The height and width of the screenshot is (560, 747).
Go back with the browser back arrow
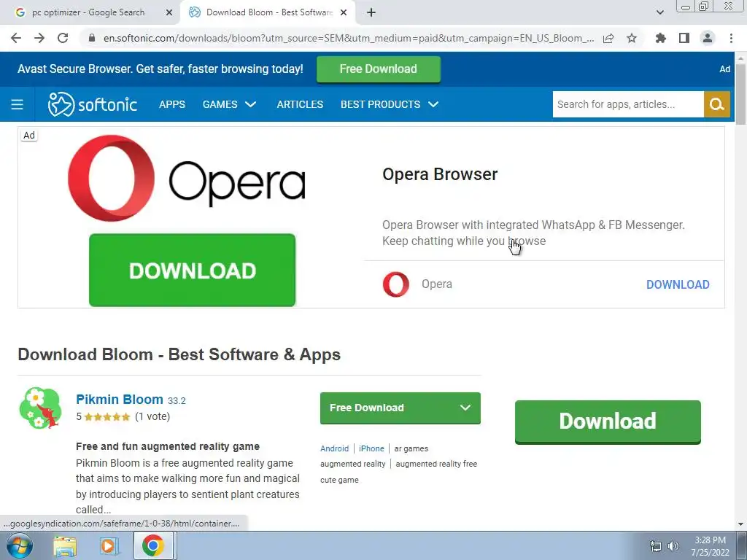[16, 38]
